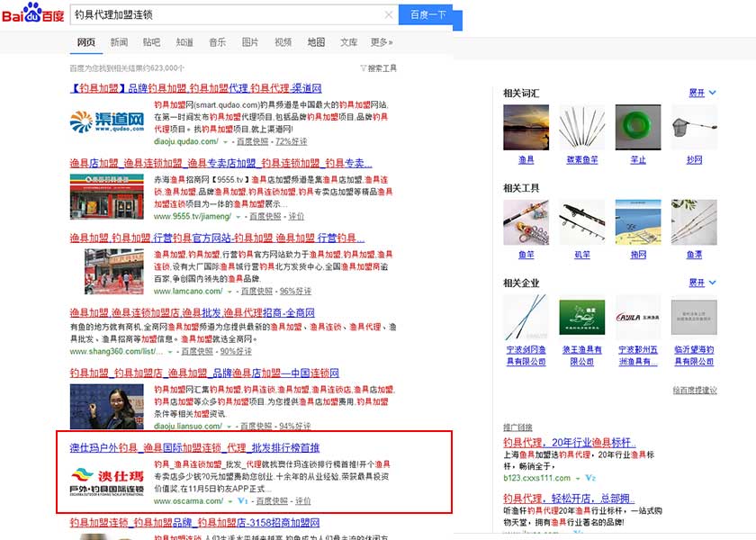The height and width of the screenshot is (540, 756).
Task: Expand dropdown arrow beside www.9555.tv/jiameng/
Action: click(x=238, y=217)
